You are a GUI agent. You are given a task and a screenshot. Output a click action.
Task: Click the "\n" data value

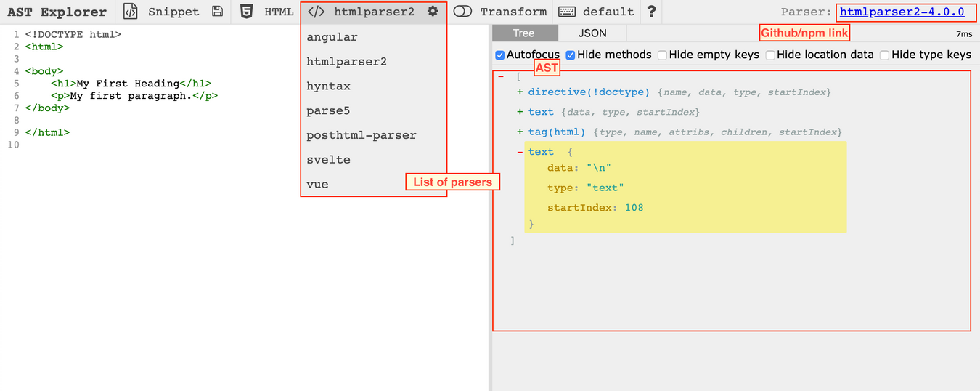point(598,168)
